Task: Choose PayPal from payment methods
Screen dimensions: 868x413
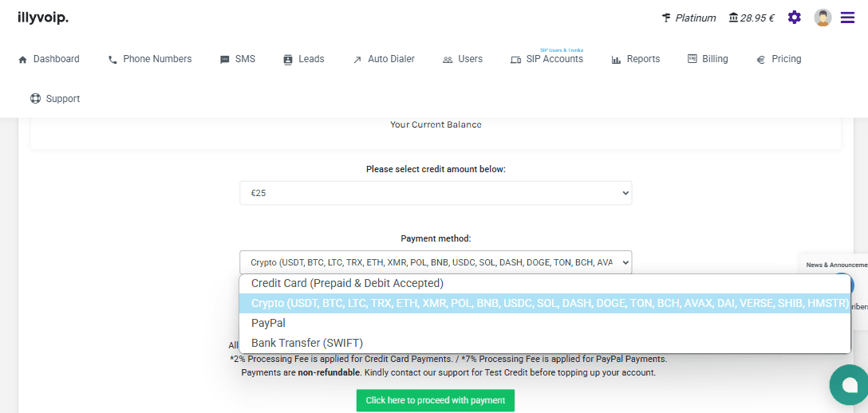Action: click(x=268, y=323)
